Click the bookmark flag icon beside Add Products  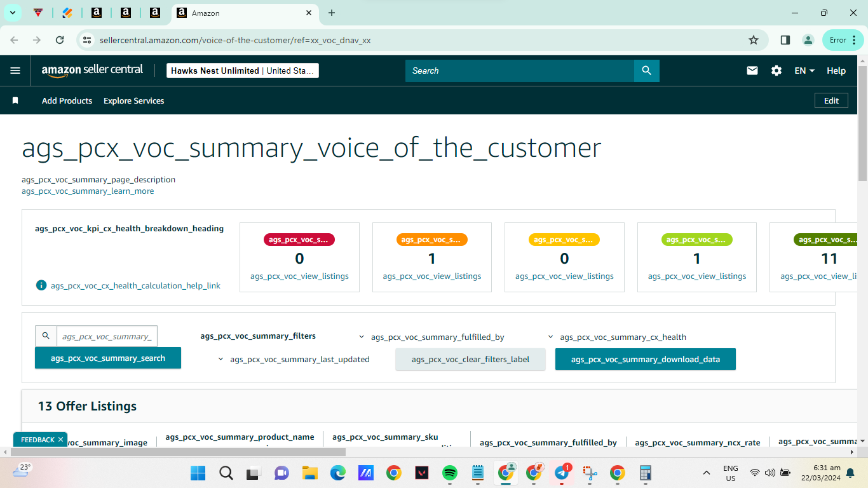[x=15, y=100]
